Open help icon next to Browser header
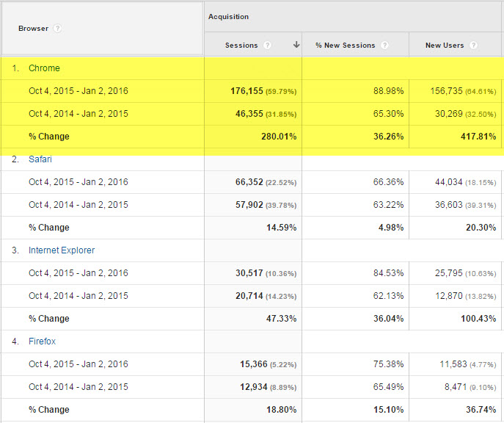Screen dimensions: 504x423 pos(57,29)
